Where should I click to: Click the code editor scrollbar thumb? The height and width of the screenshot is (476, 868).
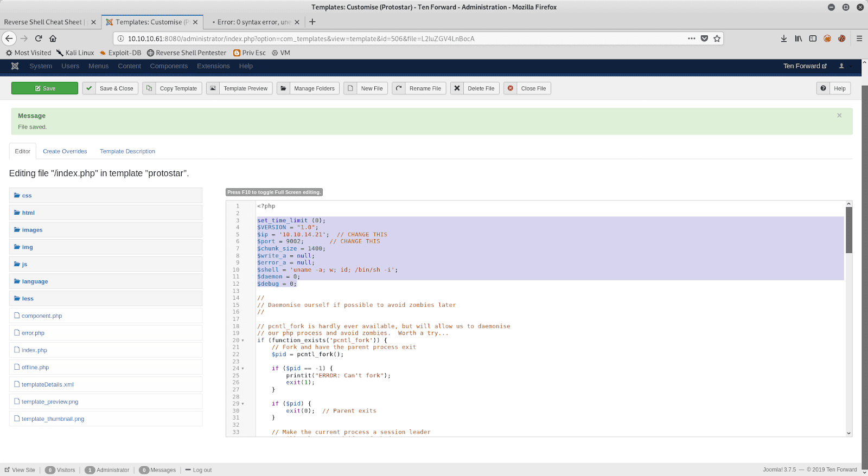[849, 230]
